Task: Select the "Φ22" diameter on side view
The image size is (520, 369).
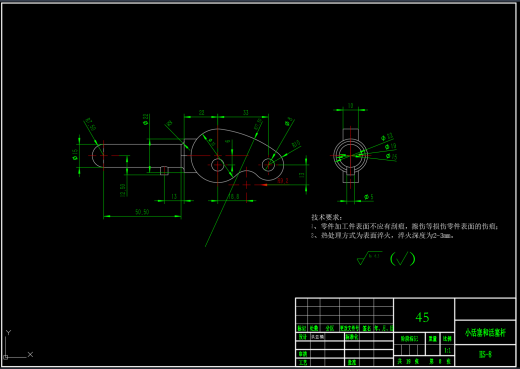Action: pos(387,137)
